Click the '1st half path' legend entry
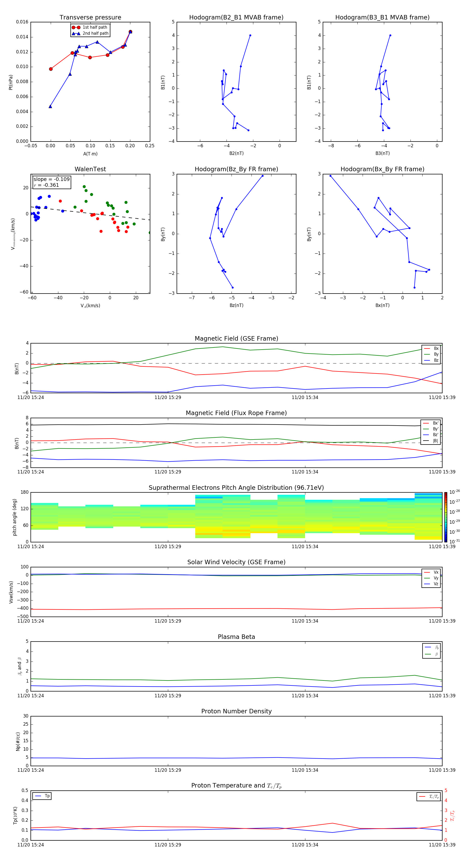This screenshot has width=473, height=868. pyautogui.click(x=90, y=27)
